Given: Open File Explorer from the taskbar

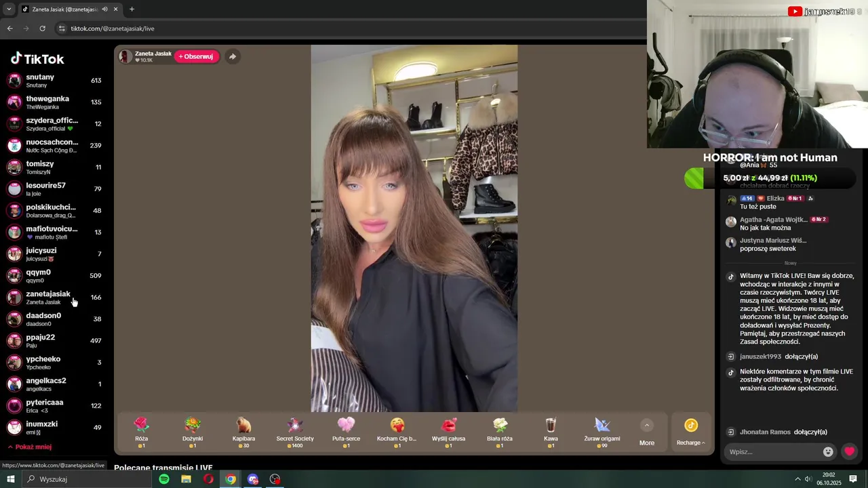Looking at the screenshot, I should (x=186, y=479).
